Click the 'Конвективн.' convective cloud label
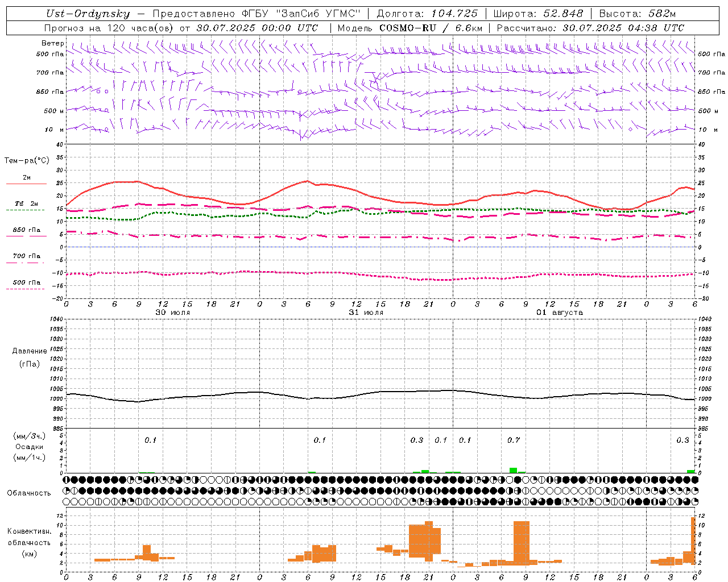This screenshot has width=728, height=582. [30, 531]
